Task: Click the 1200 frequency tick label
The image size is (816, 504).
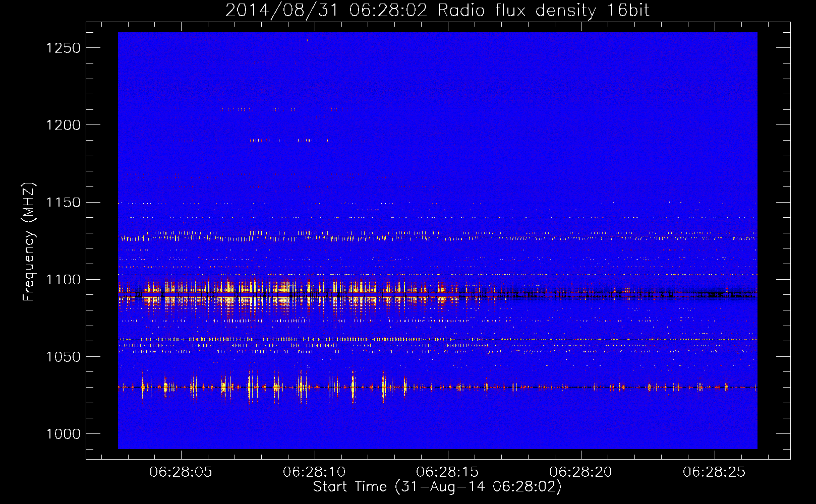Action: (x=63, y=125)
